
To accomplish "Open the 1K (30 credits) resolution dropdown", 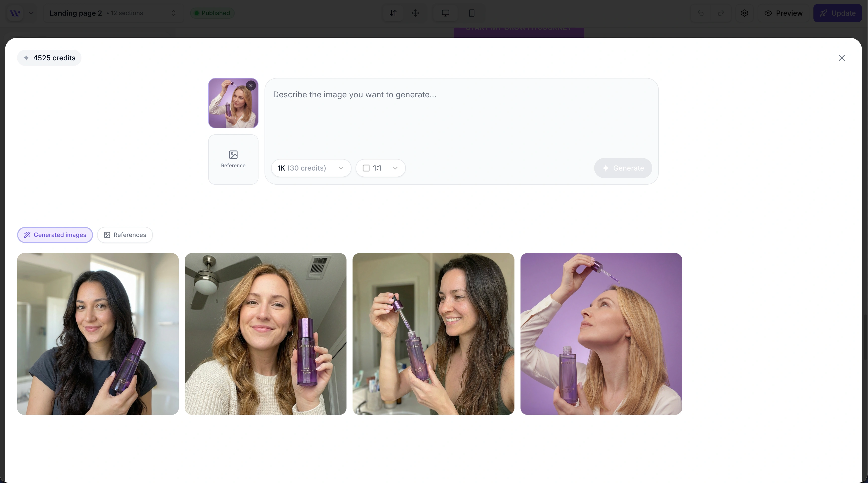I will pos(311,168).
